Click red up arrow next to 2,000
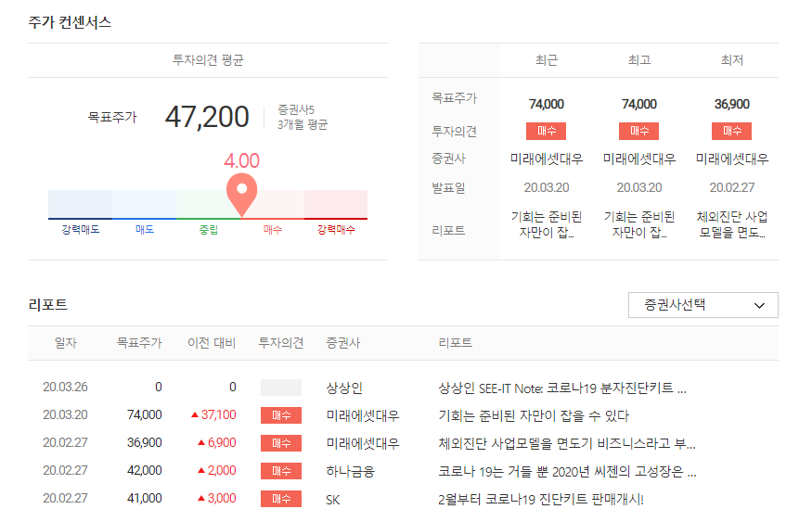This screenshot has width=812, height=522. pos(201,471)
